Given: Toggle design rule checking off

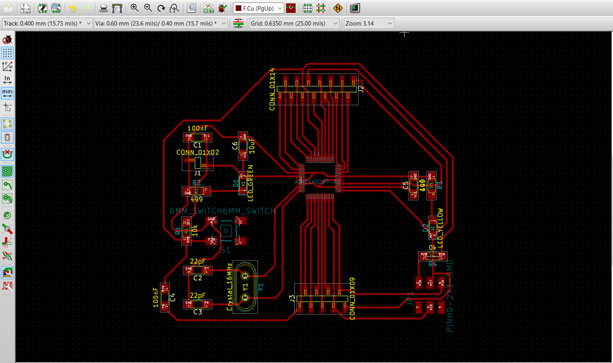Looking at the screenshot, I should point(7,39).
